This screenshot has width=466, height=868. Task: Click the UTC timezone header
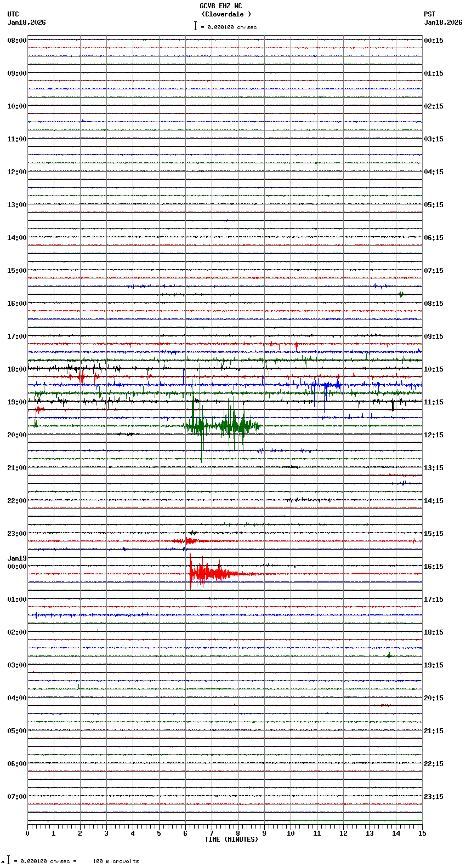click(13, 14)
